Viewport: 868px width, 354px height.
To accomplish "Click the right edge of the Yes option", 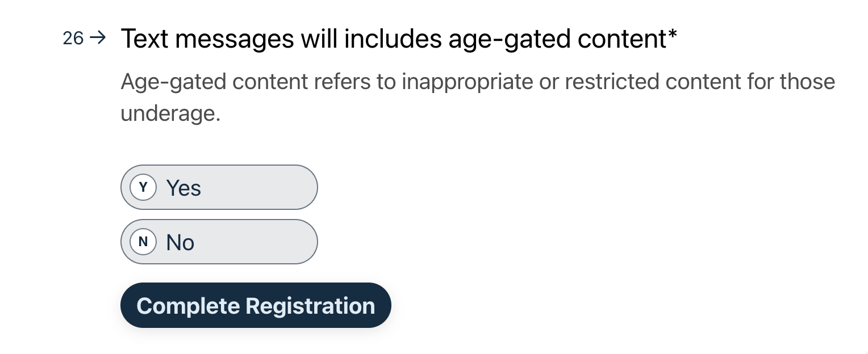I will coord(307,188).
